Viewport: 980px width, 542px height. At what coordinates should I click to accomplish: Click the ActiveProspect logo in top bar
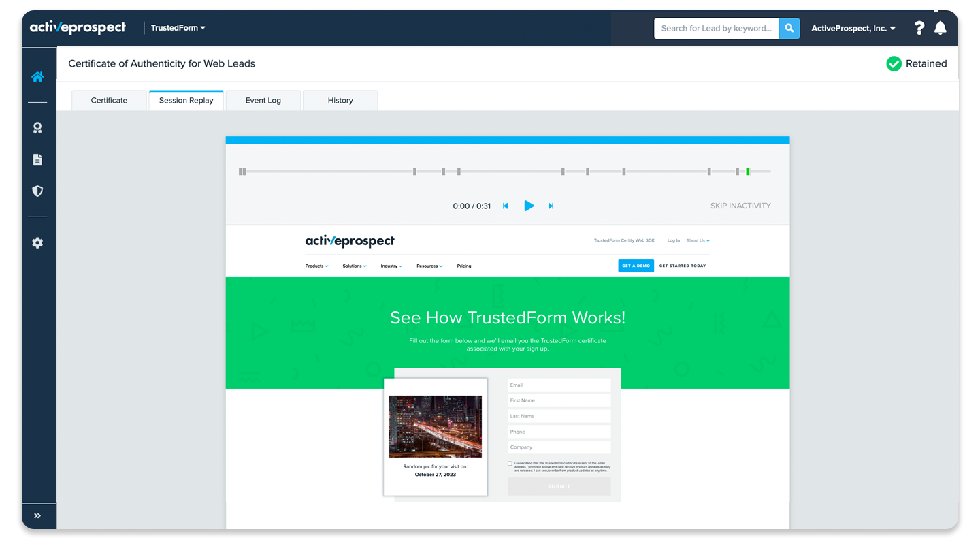pos(78,28)
